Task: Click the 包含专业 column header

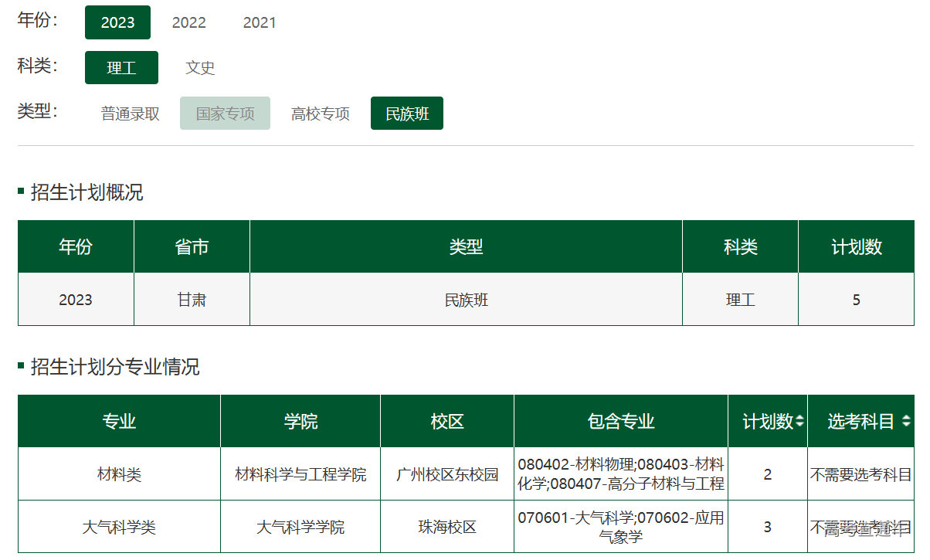Action: 621,422
